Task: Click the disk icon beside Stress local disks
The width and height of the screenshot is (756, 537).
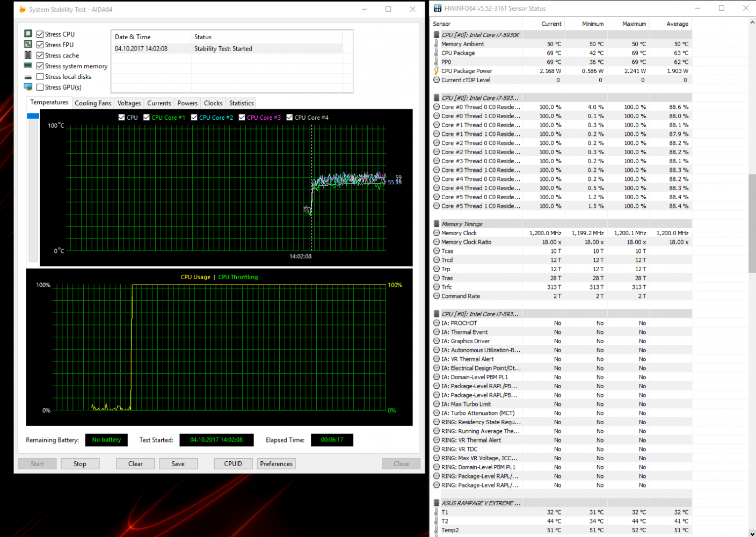Action: point(28,77)
